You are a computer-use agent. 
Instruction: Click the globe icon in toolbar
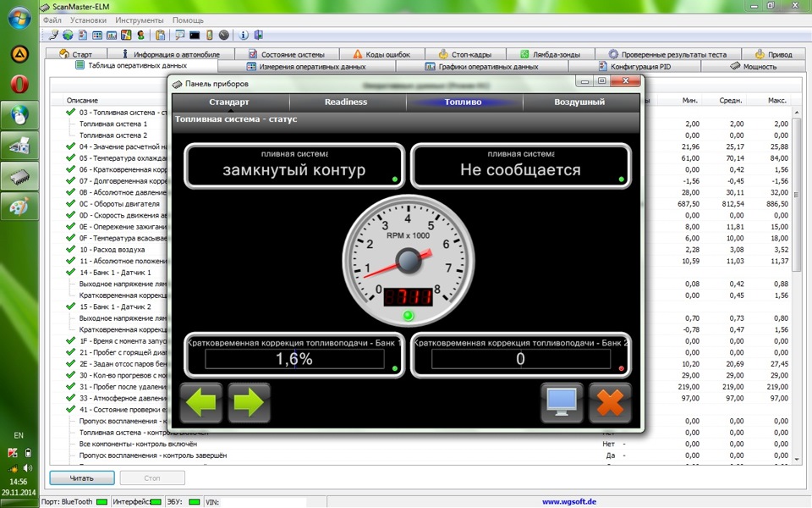(x=68, y=35)
